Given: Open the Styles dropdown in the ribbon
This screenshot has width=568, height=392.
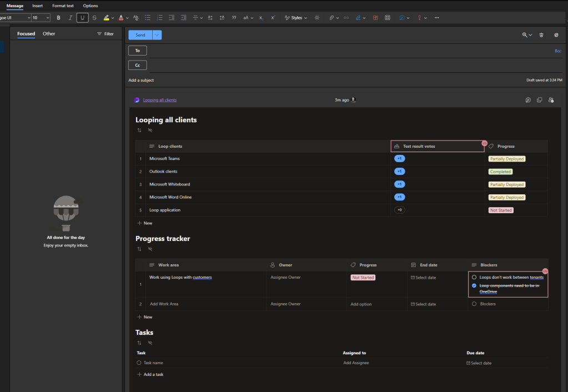Looking at the screenshot, I should (296, 18).
